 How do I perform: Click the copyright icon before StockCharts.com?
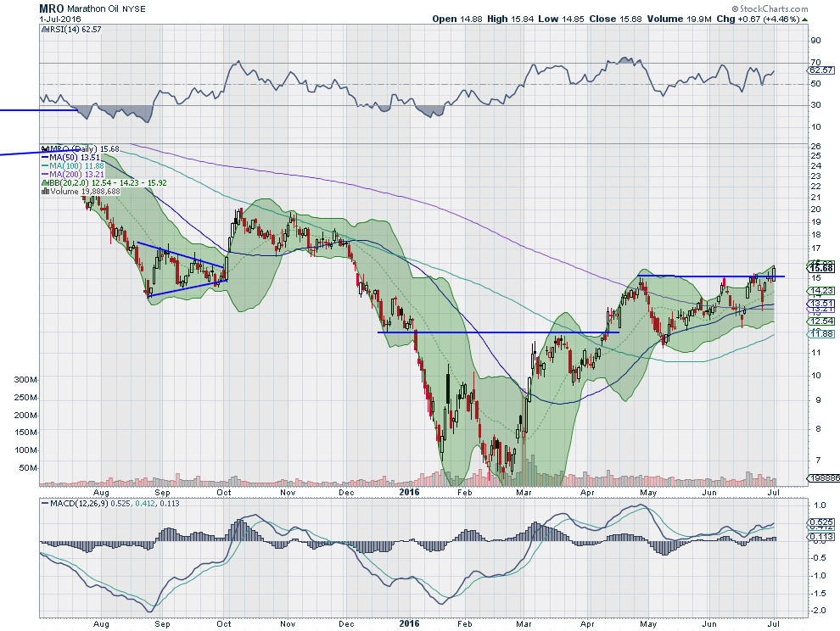click(x=736, y=9)
